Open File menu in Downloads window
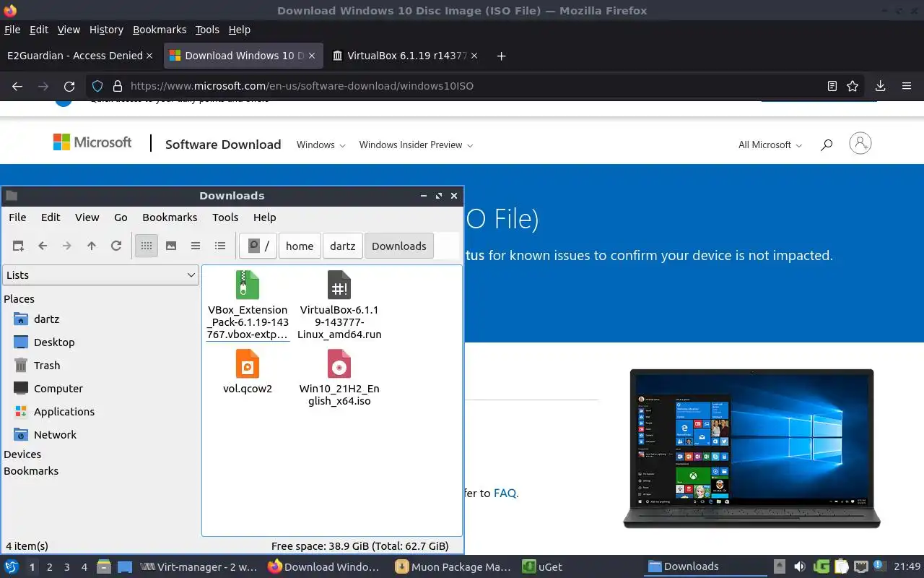The width and height of the screenshot is (924, 578). pos(17,217)
